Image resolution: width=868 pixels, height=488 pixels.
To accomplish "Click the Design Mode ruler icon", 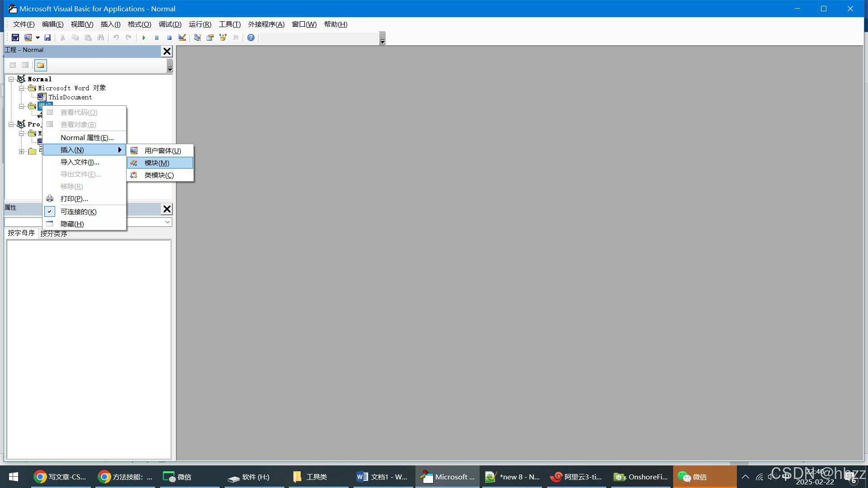I will pos(182,38).
